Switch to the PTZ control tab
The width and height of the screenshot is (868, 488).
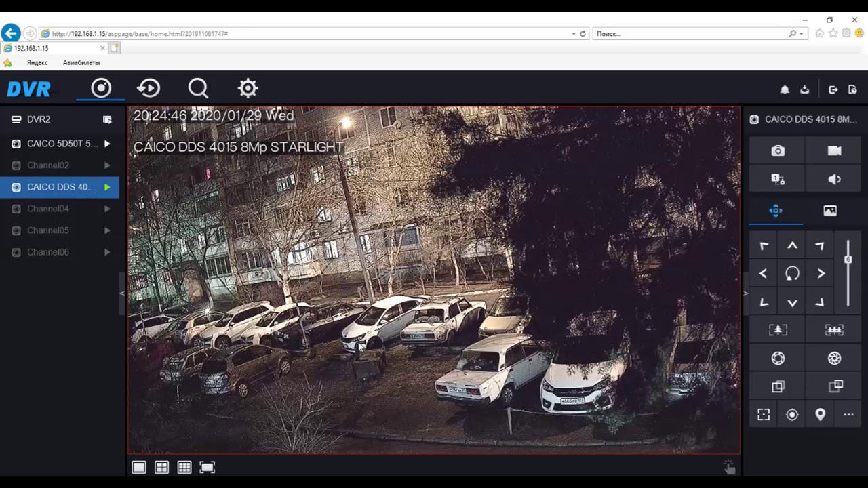pos(776,211)
